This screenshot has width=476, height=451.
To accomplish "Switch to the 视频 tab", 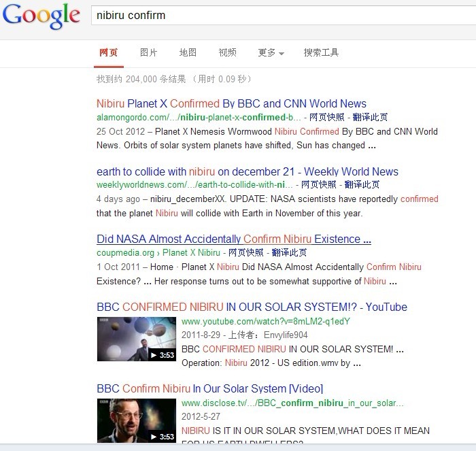I will (227, 52).
